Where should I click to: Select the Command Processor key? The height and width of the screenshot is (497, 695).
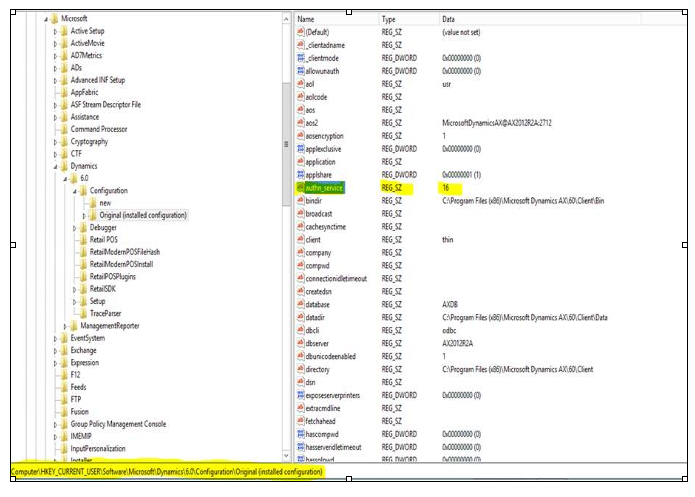click(x=99, y=129)
